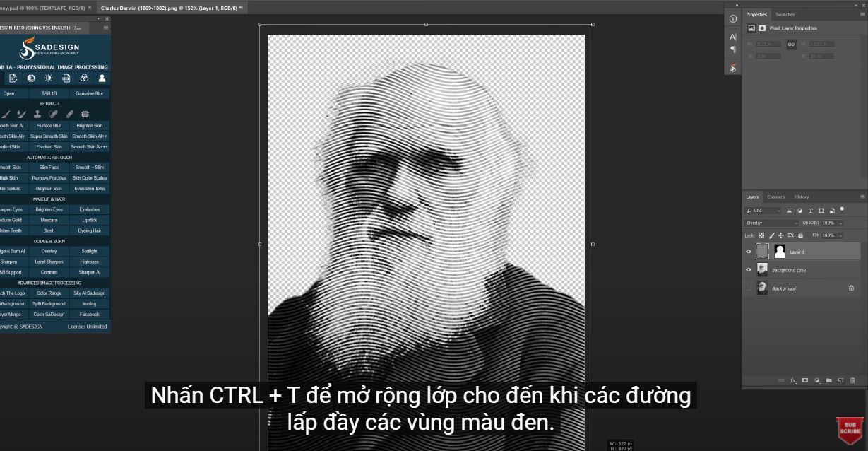Filter layers by shape layer icon
Viewport: 868px width, 451px height.
(x=821, y=211)
